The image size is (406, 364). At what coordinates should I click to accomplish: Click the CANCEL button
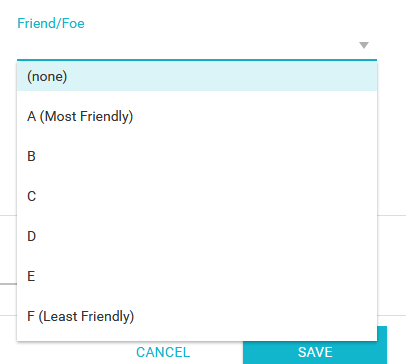click(163, 352)
